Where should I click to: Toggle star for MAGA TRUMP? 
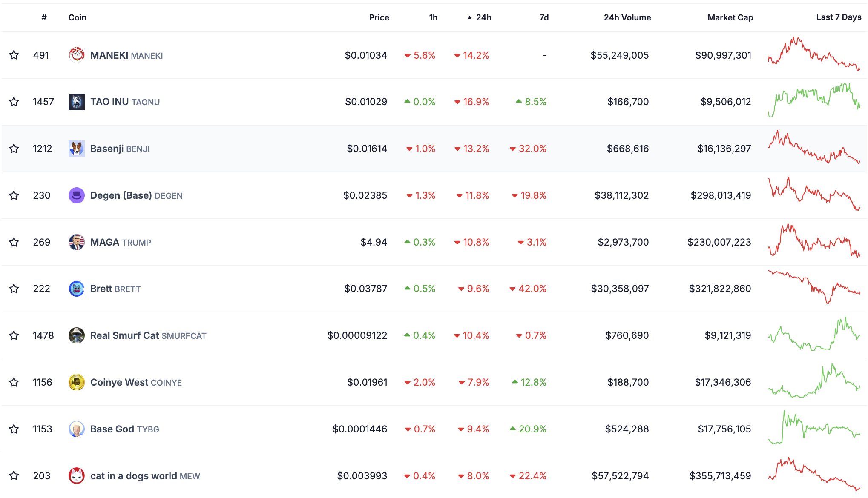(x=14, y=242)
